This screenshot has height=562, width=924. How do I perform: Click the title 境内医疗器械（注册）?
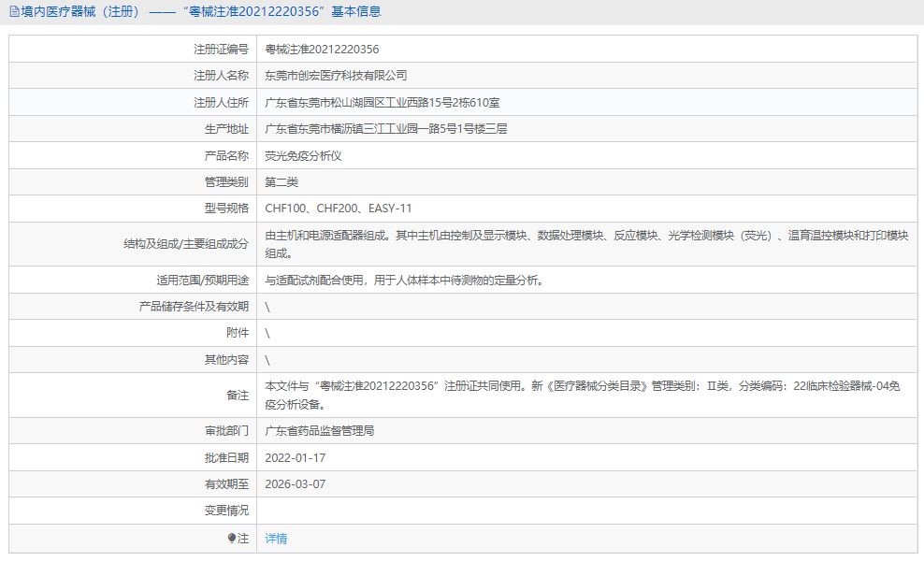78,11
